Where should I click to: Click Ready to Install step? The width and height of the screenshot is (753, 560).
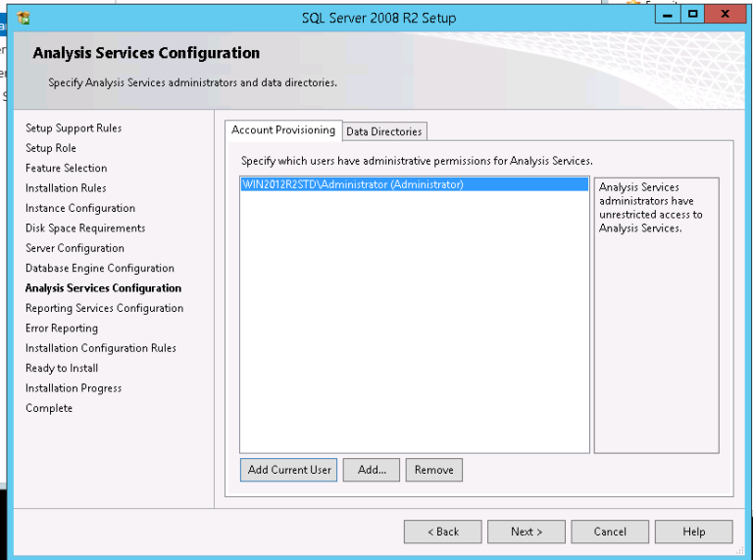click(x=62, y=369)
